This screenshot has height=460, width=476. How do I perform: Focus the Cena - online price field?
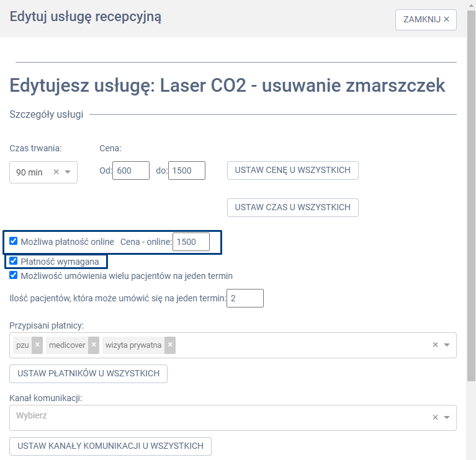pos(191,242)
